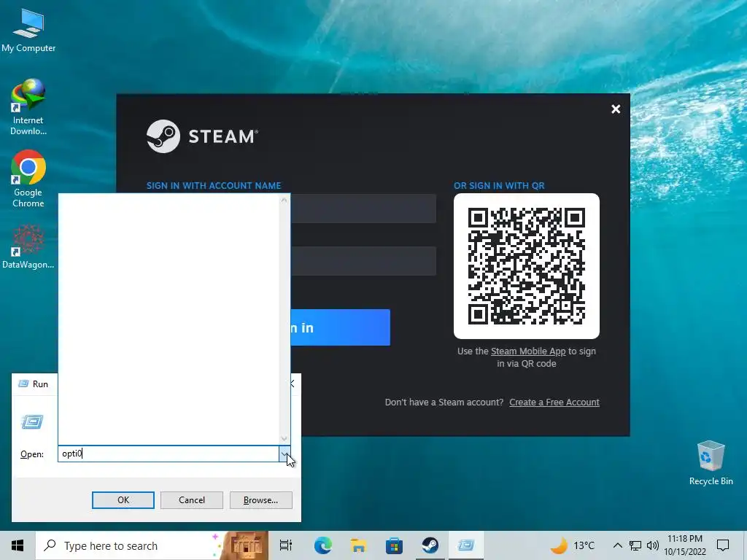747x560 pixels.
Task: Click the search magnifier icon
Action: point(50,545)
